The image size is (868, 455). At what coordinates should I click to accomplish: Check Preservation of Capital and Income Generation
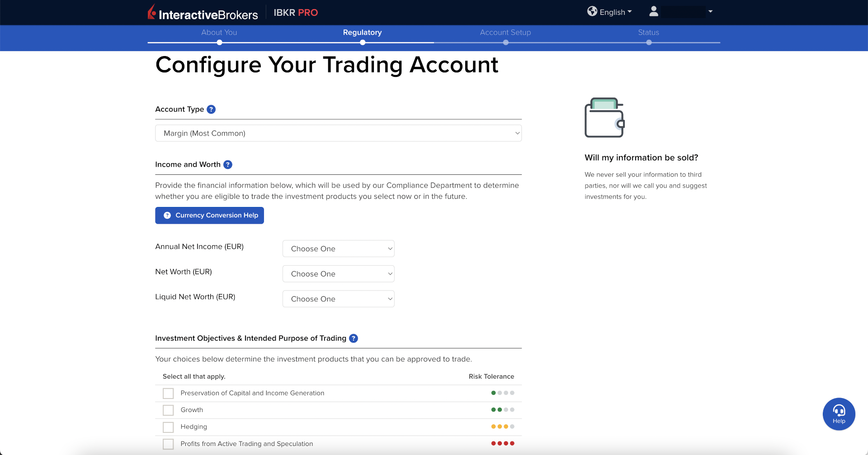pos(168,394)
